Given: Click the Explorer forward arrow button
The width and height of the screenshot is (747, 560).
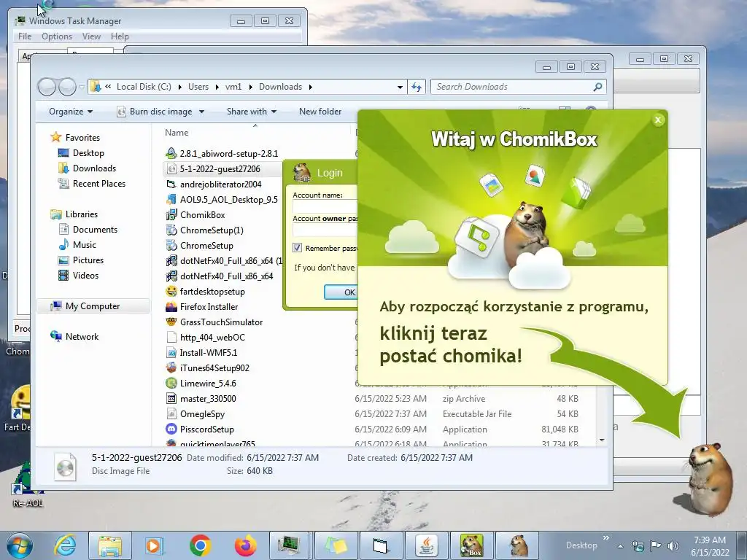Looking at the screenshot, I should coord(67,87).
